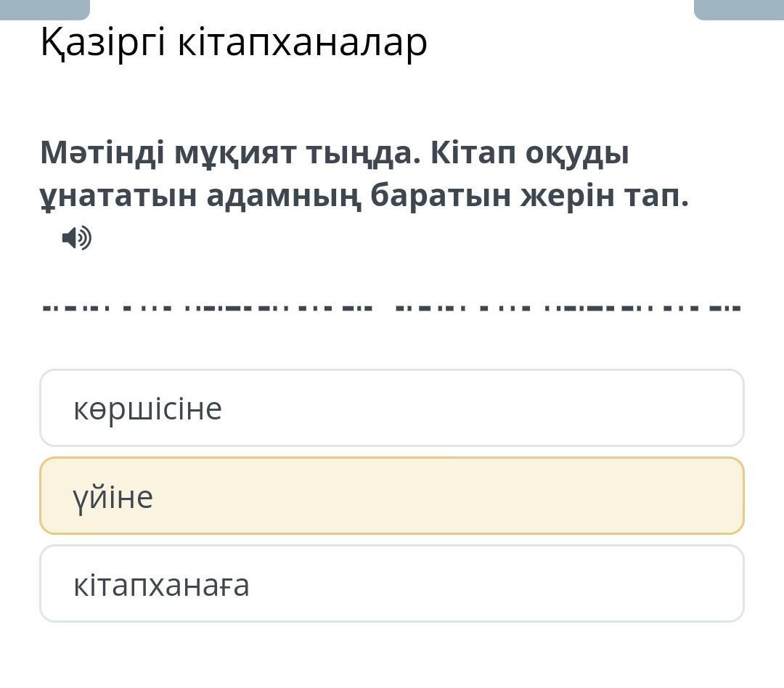Click the left dotted audio track segment
The width and height of the screenshot is (784, 688).
tap(208, 308)
